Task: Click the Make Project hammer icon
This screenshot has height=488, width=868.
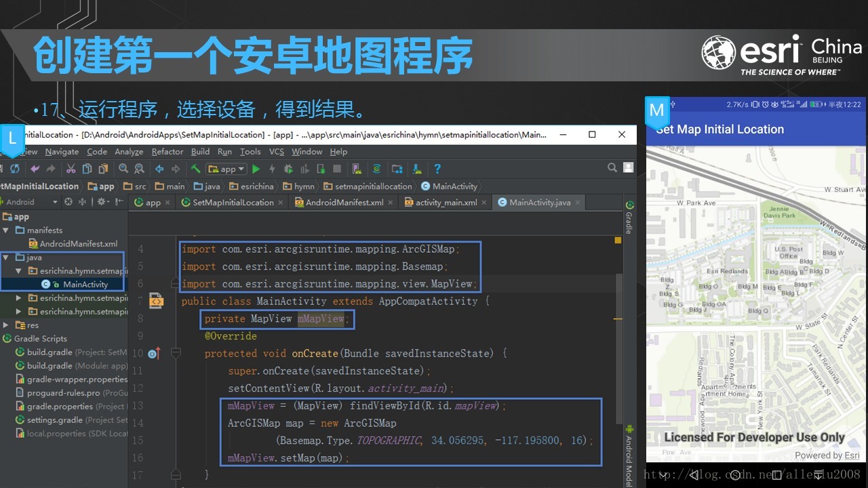Action: coord(195,169)
